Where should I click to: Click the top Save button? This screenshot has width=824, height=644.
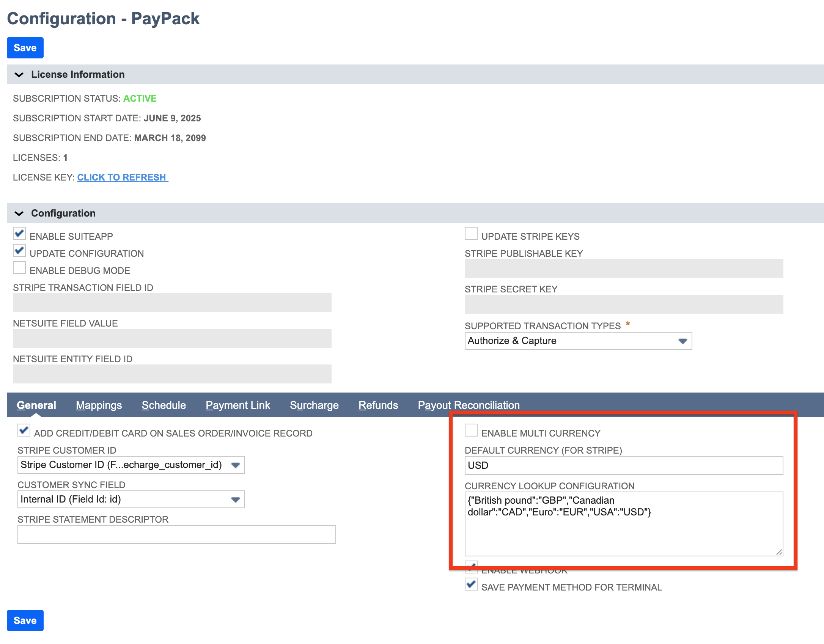pos(25,48)
